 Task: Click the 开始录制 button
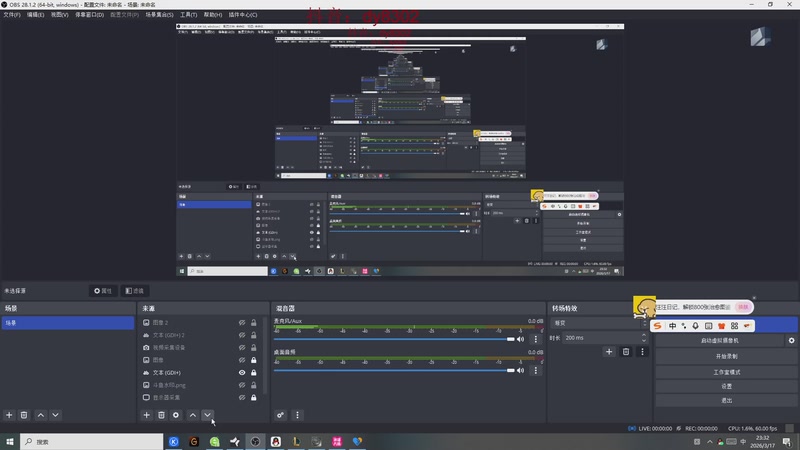(x=726, y=356)
